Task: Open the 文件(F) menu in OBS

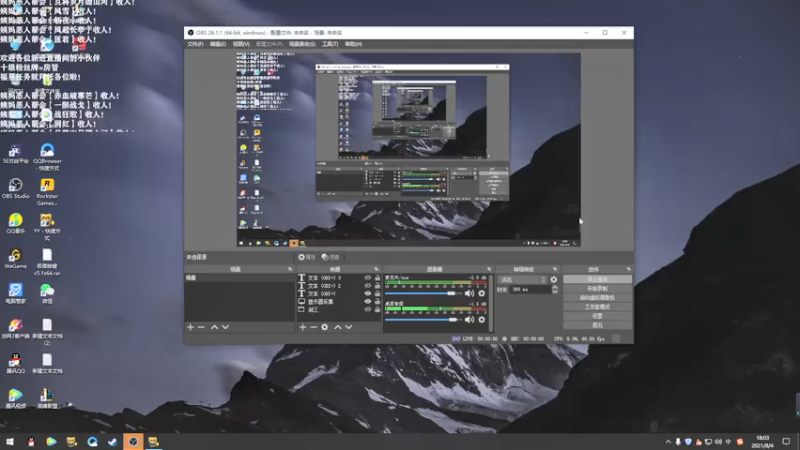Action: (x=195, y=44)
